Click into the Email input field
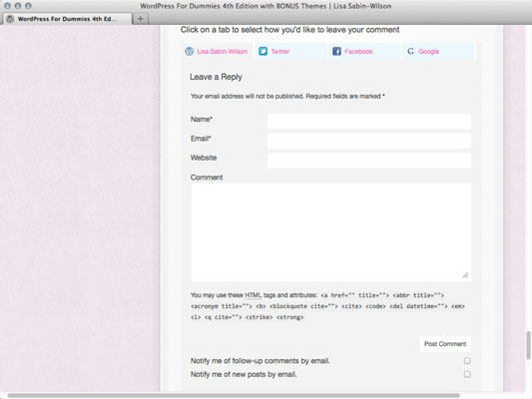 coord(368,141)
